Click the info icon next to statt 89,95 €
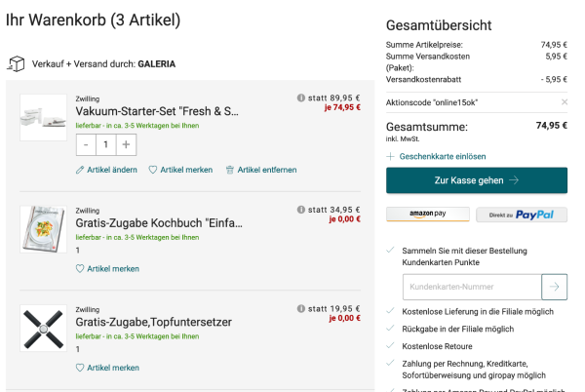The width and height of the screenshot is (585, 392). [300, 98]
